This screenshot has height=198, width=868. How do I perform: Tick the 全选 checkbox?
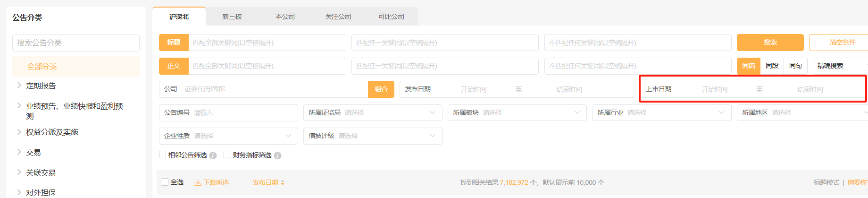[x=165, y=182]
